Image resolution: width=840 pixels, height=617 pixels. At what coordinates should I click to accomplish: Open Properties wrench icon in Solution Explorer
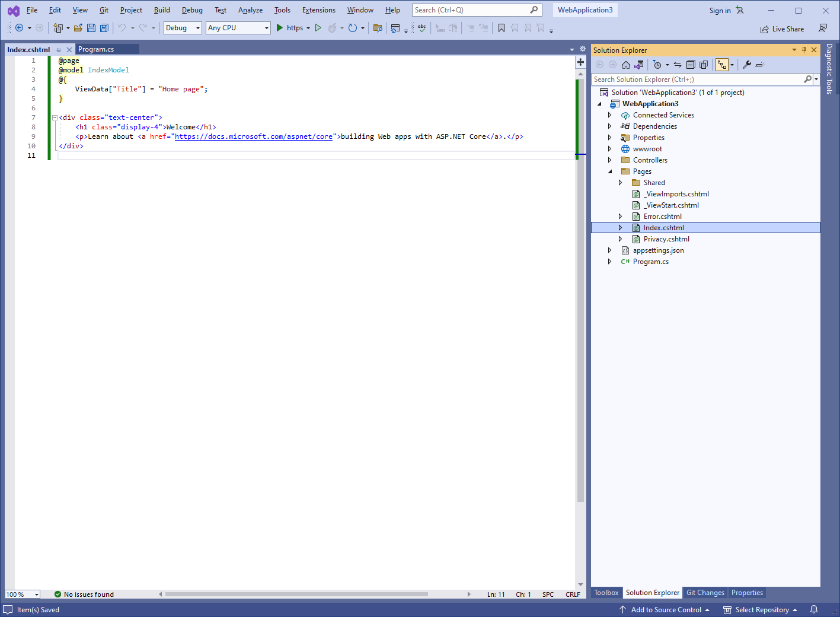pos(747,65)
